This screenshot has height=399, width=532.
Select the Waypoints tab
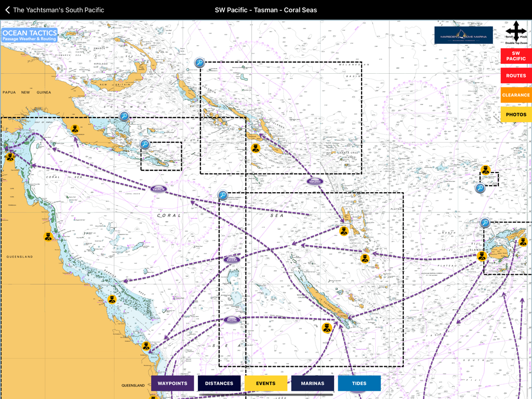click(x=172, y=383)
